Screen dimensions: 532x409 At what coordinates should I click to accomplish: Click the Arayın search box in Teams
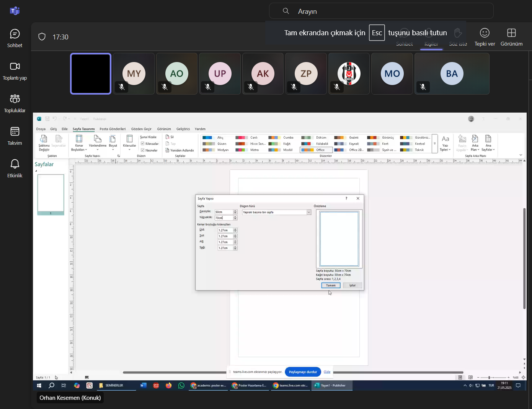[x=381, y=11]
